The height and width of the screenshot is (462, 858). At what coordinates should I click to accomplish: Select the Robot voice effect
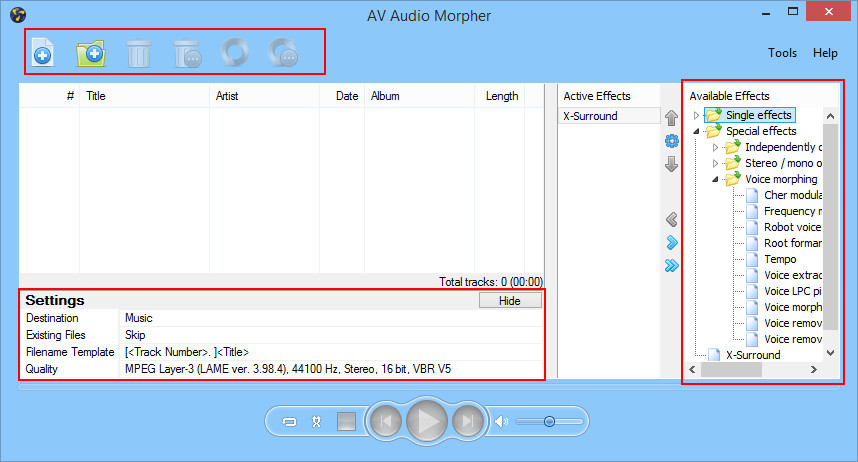pos(793,227)
